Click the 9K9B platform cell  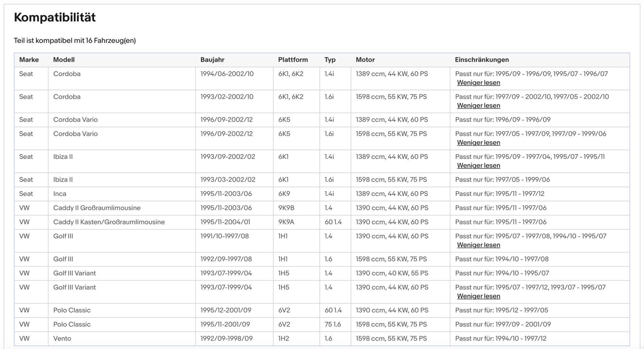point(286,208)
